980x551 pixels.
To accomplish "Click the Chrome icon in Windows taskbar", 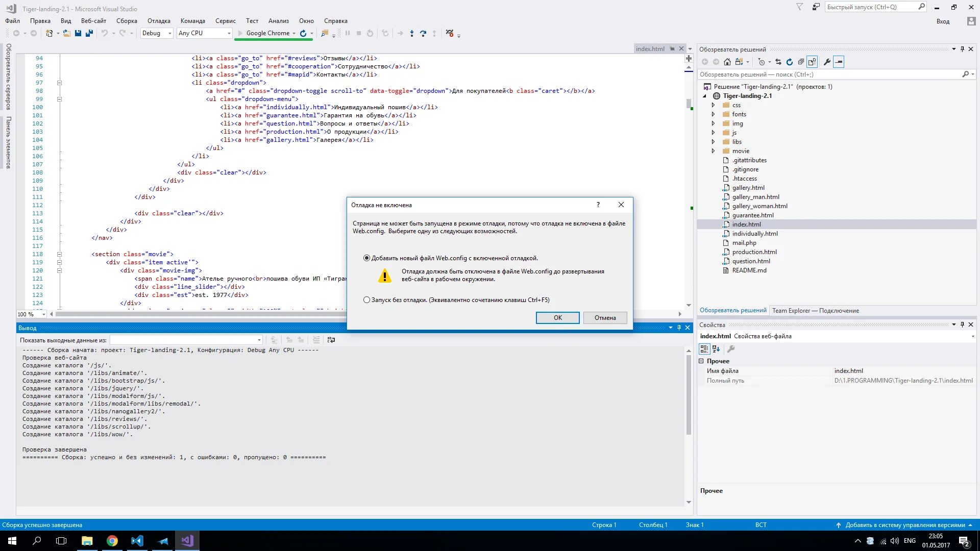I will point(112,541).
